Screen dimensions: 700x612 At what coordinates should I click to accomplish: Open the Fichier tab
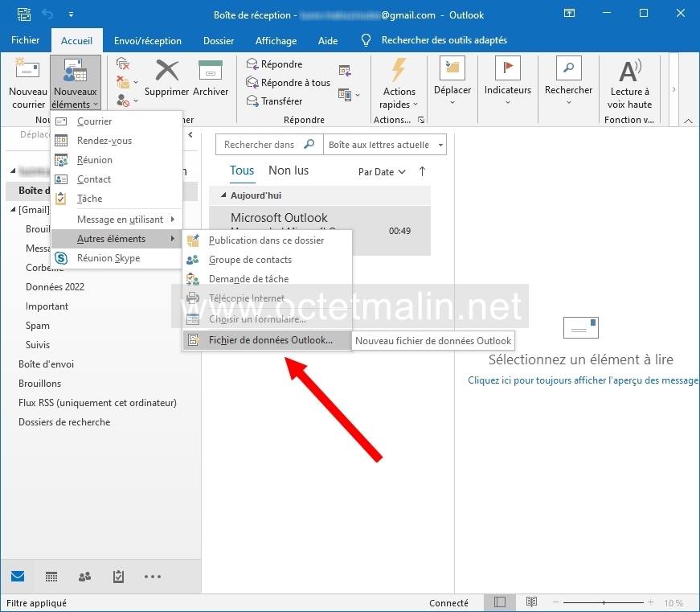(x=26, y=40)
